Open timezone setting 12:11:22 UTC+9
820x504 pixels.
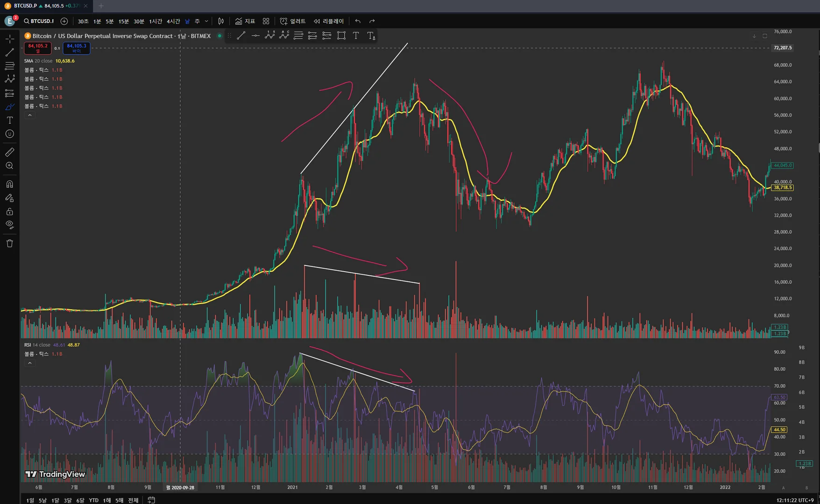(795, 500)
